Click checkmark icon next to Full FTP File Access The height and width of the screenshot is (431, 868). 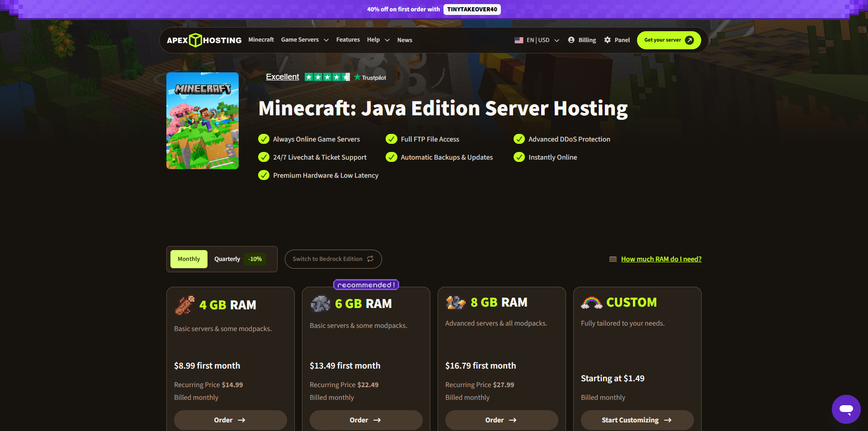392,139
